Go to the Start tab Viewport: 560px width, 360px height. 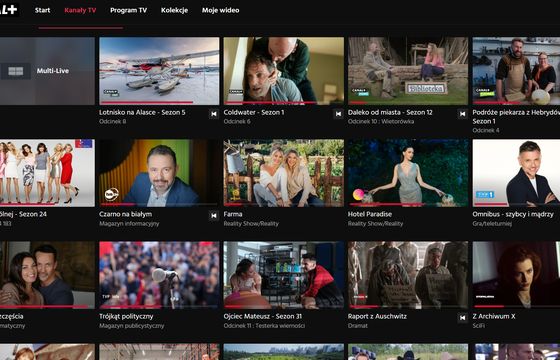point(42,10)
